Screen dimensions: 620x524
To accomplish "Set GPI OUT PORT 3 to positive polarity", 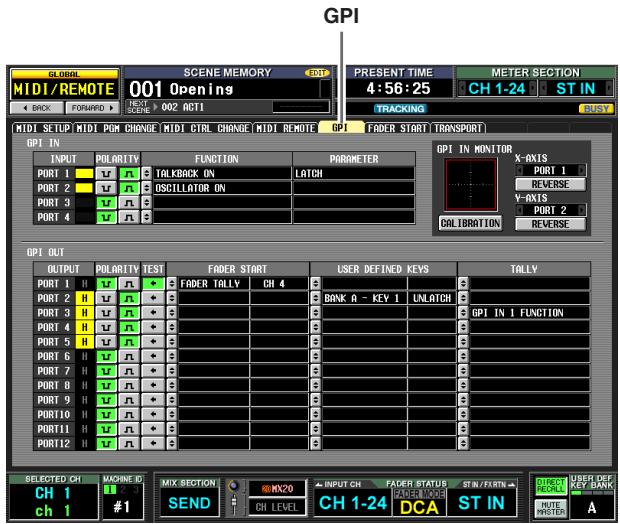I will click(x=129, y=313).
